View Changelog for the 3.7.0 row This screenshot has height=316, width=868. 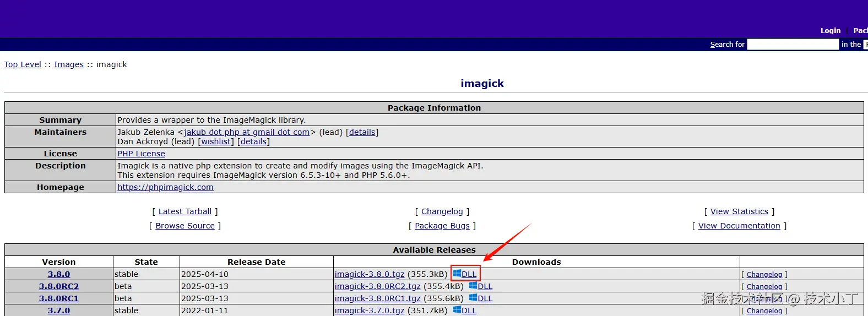pos(764,311)
